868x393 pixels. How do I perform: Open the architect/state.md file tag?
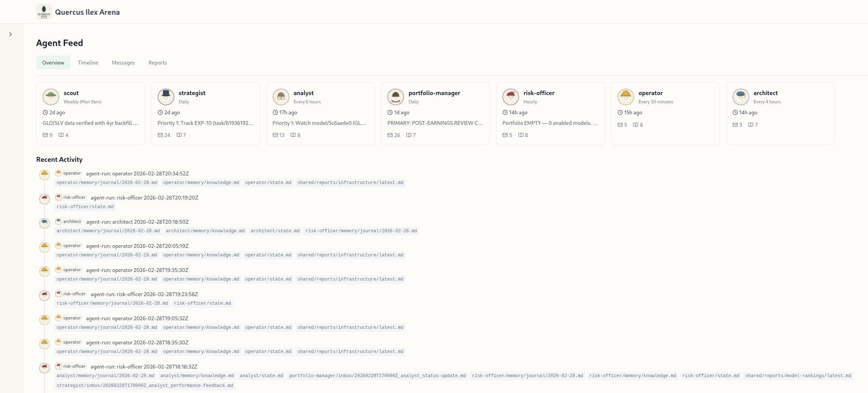[275, 231]
